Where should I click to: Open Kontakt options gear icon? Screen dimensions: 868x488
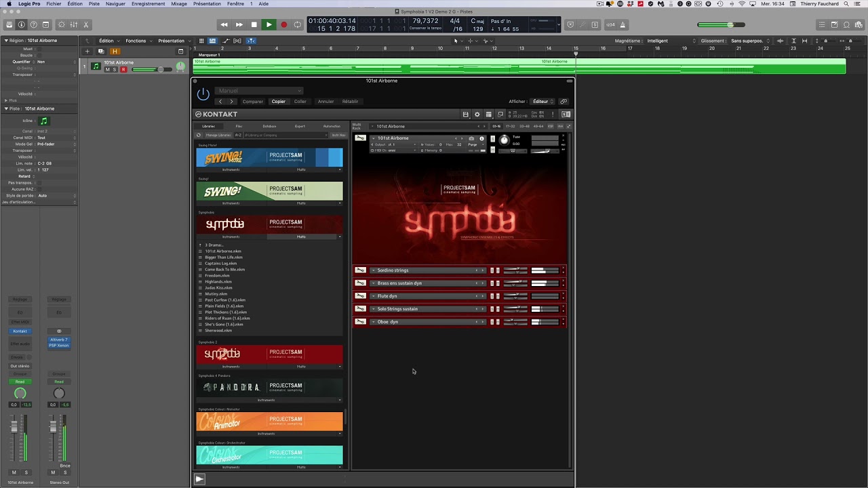coord(477,115)
